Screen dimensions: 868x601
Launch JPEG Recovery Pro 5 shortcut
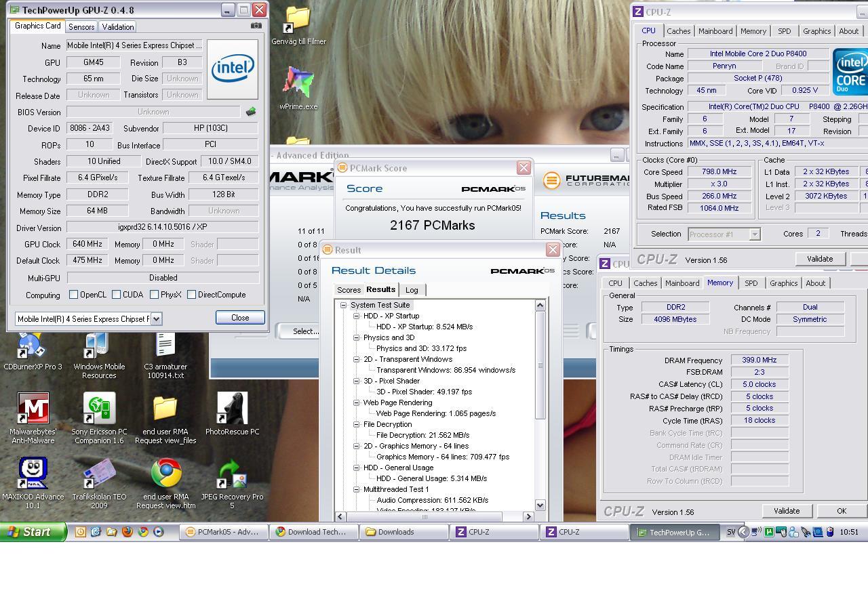pos(232,483)
